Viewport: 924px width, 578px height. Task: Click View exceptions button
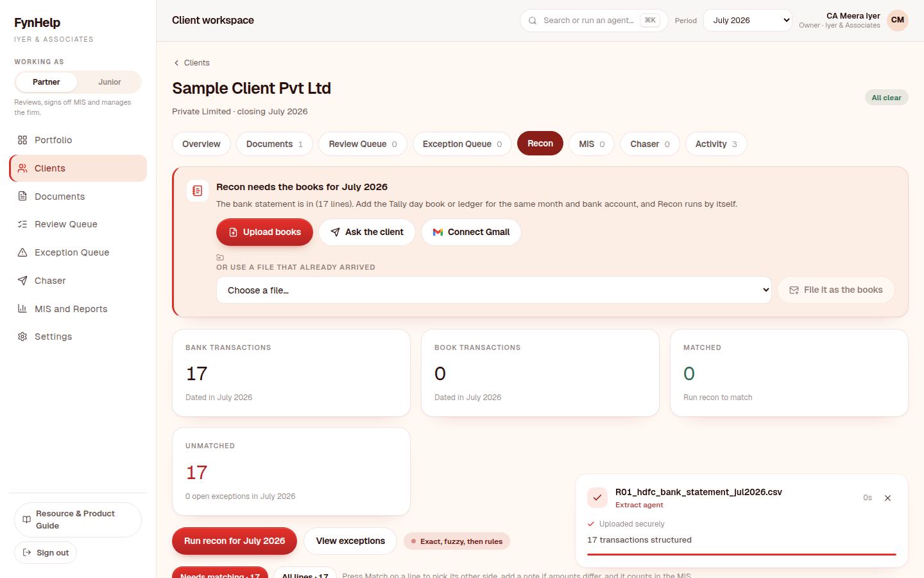[x=350, y=541]
